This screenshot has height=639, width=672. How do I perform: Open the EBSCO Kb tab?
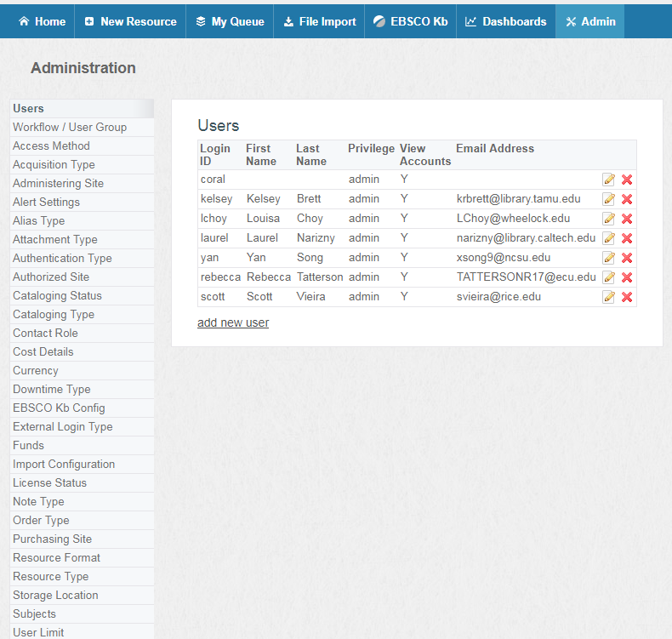pyautogui.click(x=411, y=21)
